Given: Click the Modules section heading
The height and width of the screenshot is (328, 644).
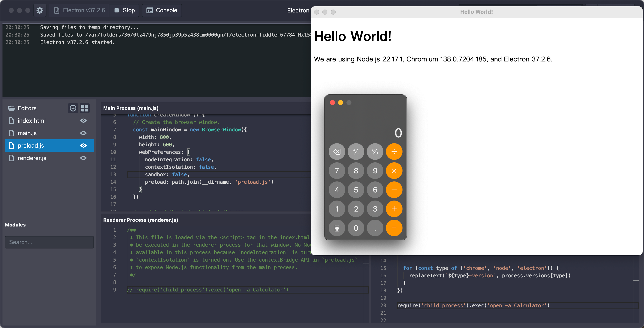Looking at the screenshot, I should 15,225.
